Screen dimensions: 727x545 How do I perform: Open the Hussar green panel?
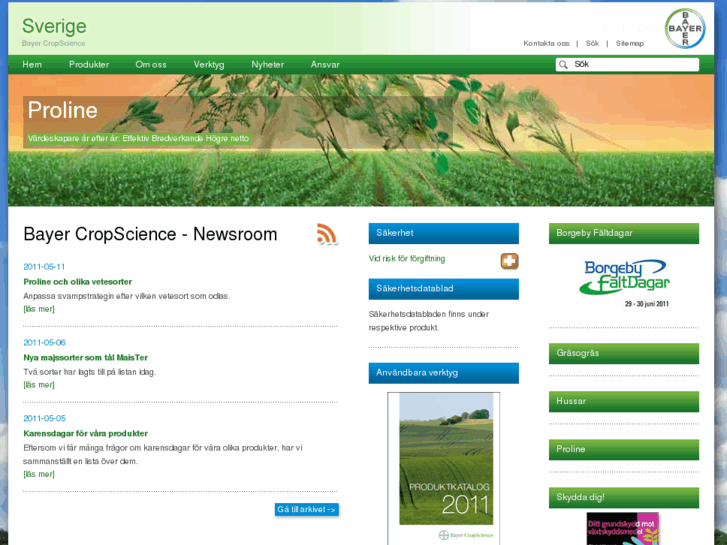tap(624, 402)
